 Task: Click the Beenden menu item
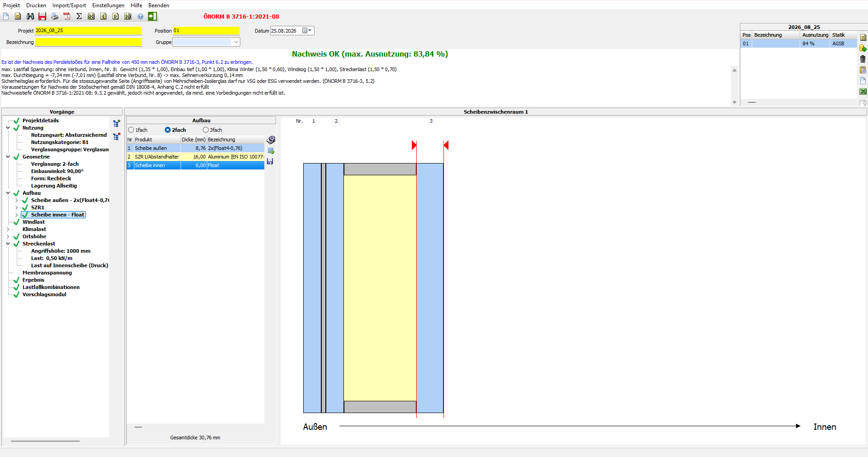click(x=159, y=5)
